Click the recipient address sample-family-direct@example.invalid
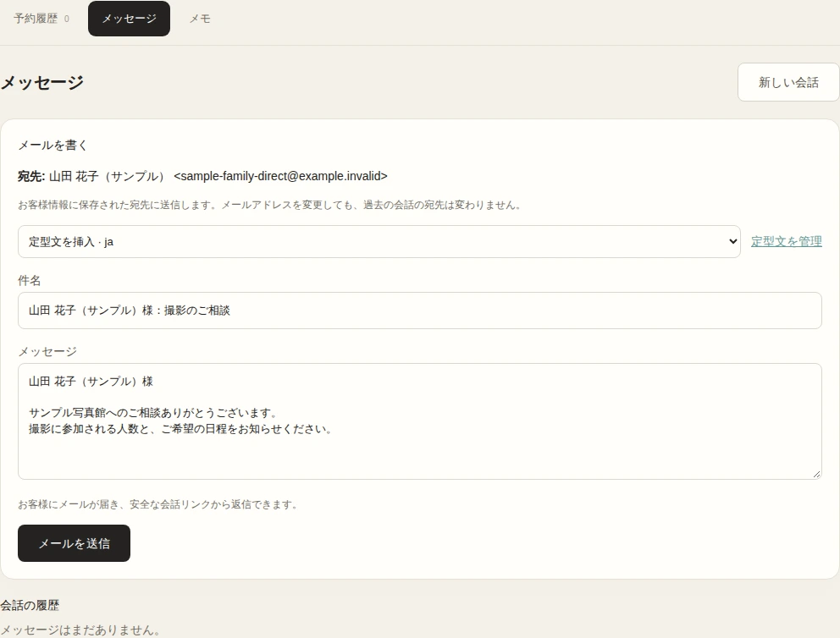 281,176
